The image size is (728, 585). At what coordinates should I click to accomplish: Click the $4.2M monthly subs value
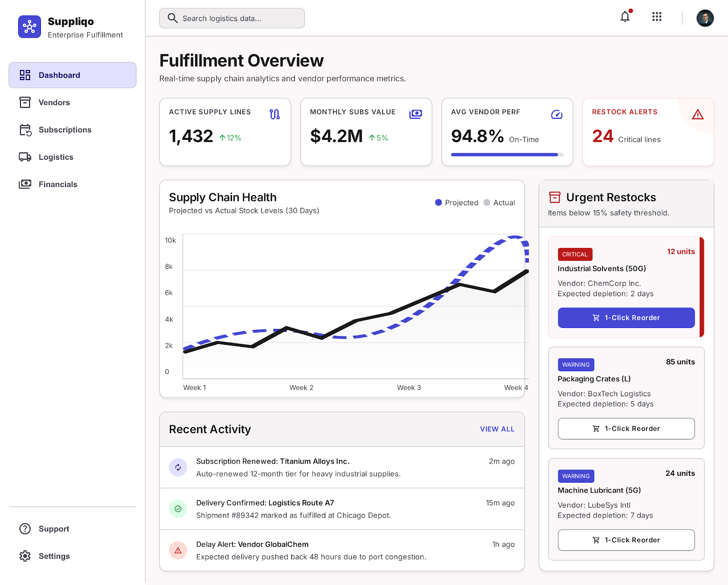337,136
